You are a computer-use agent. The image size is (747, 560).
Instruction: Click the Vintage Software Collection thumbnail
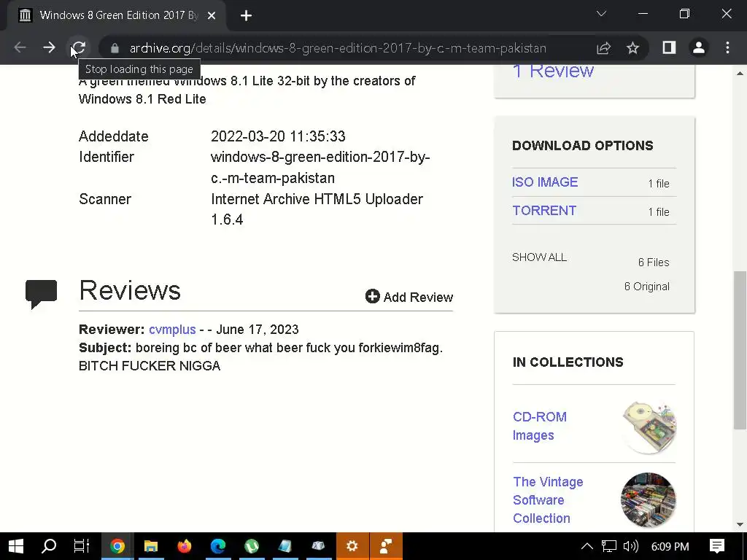(649, 500)
